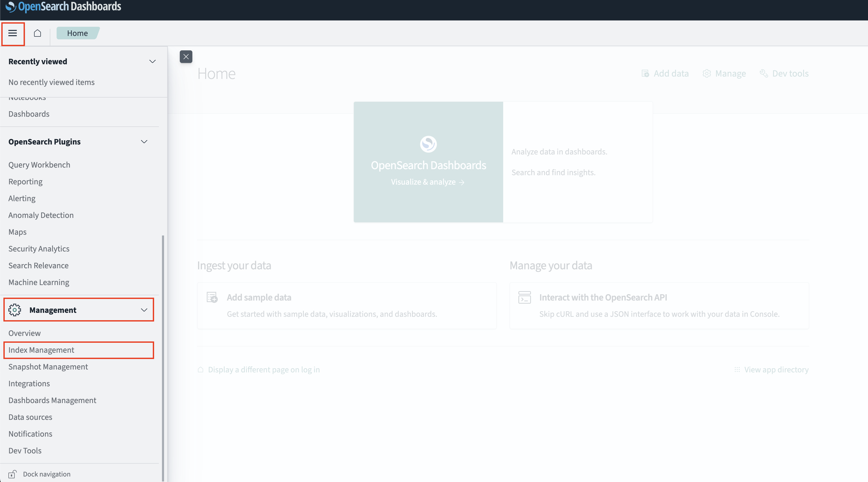868x482 pixels.
Task: Select the Home tab
Action: pyautogui.click(x=77, y=33)
